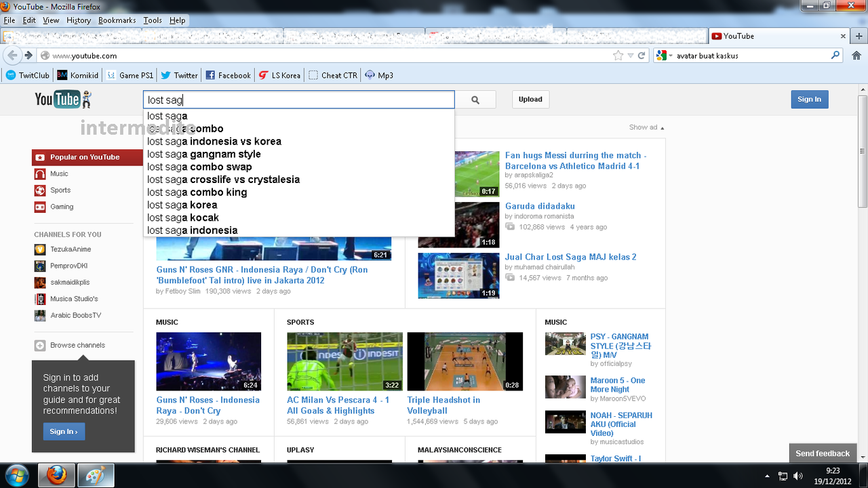Open the Musica Studio's channel
Image resolution: width=868 pixels, height=488 pixels.
click(x=66, y=299)
